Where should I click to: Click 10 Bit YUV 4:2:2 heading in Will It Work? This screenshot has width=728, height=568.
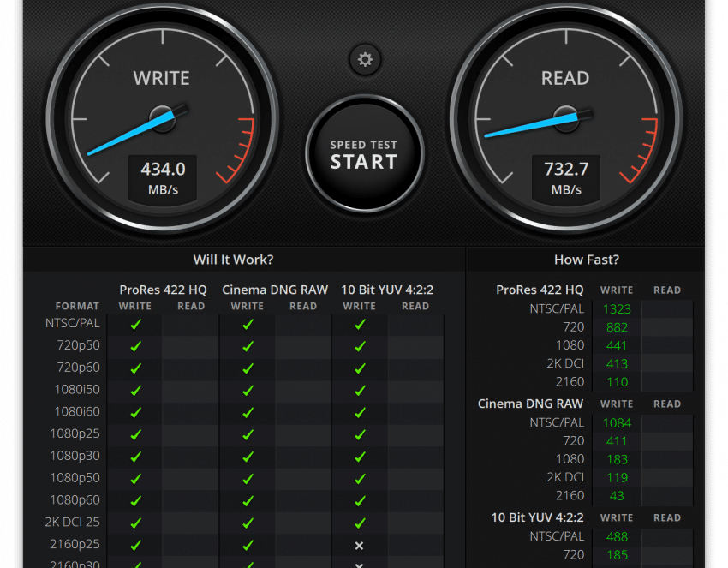[x=387, y=290]
